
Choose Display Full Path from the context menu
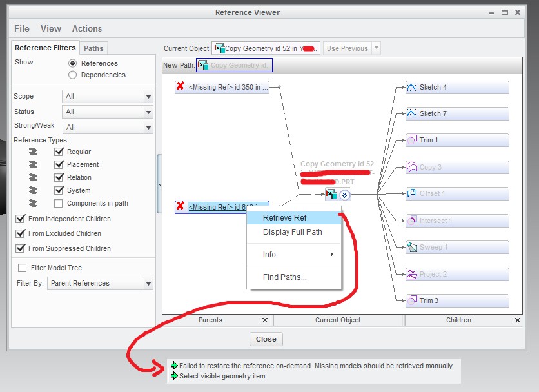[x=294, y=231]
